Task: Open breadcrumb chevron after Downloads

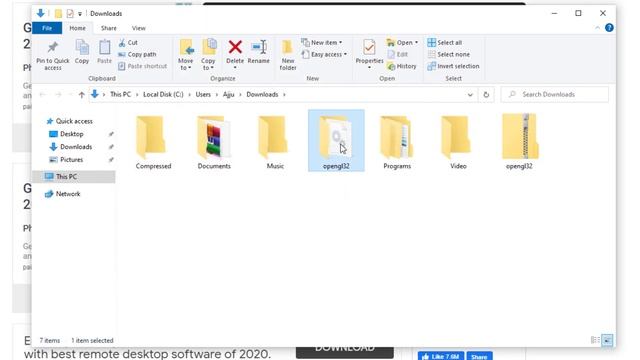Action: [284, 95]
